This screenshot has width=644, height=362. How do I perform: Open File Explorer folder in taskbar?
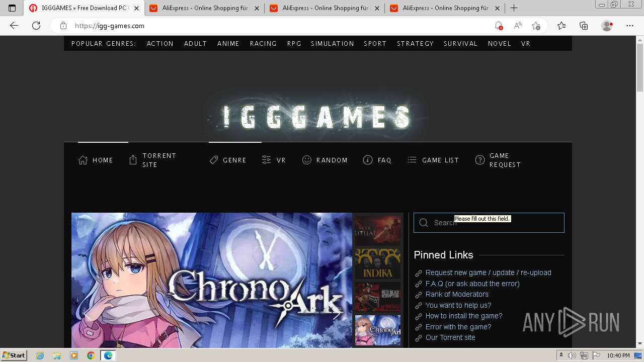coord(57,355)
